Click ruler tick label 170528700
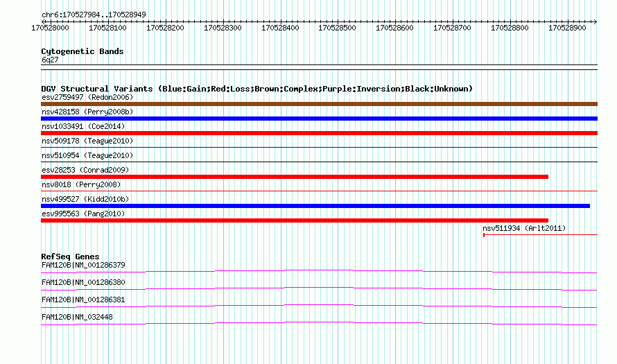The height and width of the screenshot is (364, 617). (452, 28)
